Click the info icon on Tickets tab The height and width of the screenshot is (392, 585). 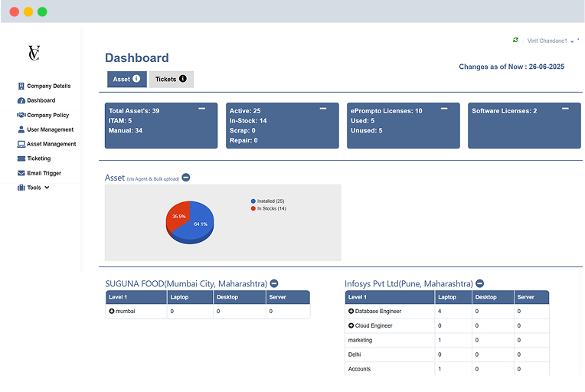(x=183, y=79)
